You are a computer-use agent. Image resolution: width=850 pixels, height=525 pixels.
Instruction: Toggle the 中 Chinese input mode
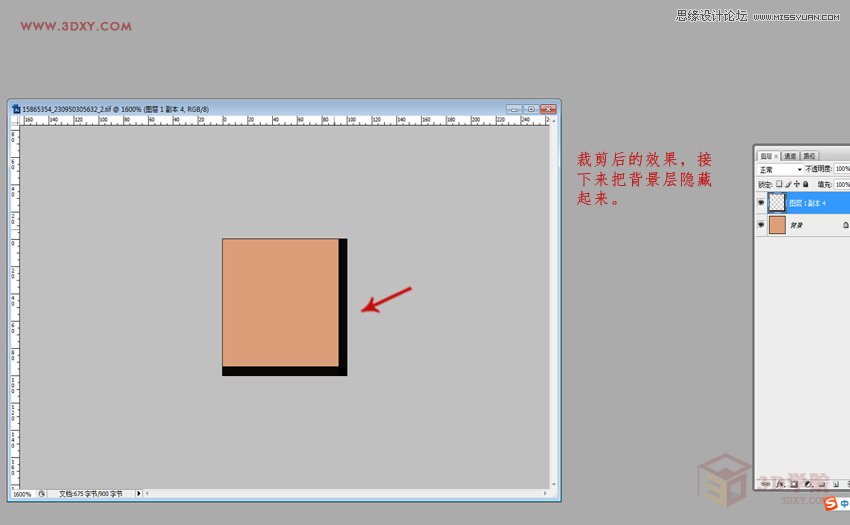pyautogui.click(x=845, y=504)
